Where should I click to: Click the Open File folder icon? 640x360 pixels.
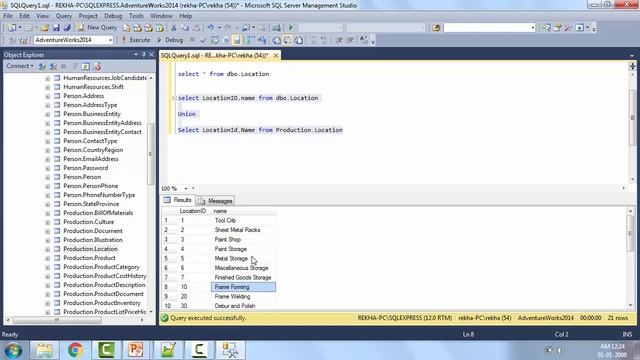44,28
